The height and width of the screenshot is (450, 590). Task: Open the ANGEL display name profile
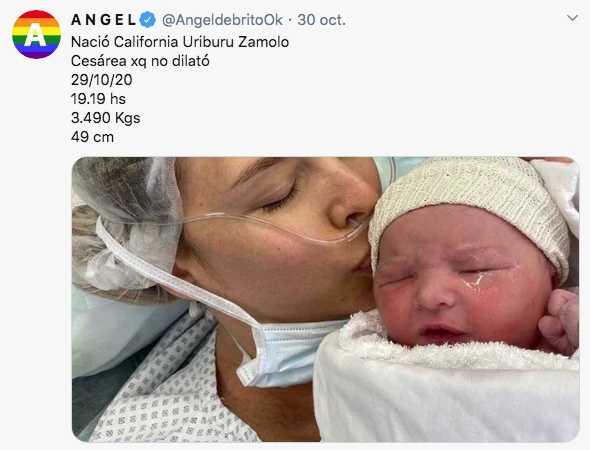[x=103, y=20]
